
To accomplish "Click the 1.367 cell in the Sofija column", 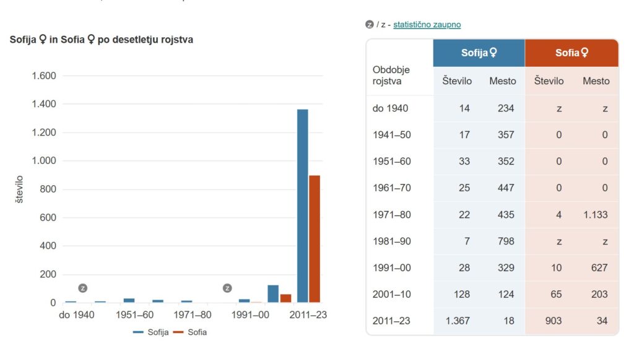I will click(458, 321).
